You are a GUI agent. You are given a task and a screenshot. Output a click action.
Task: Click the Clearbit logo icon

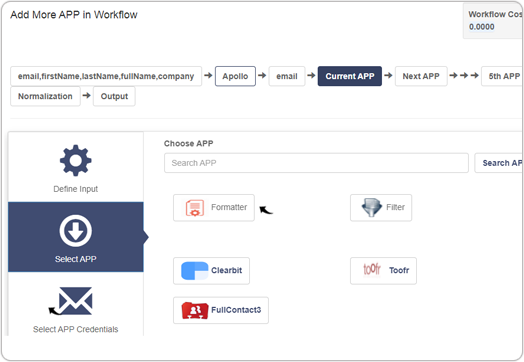(x=195, y=270)
